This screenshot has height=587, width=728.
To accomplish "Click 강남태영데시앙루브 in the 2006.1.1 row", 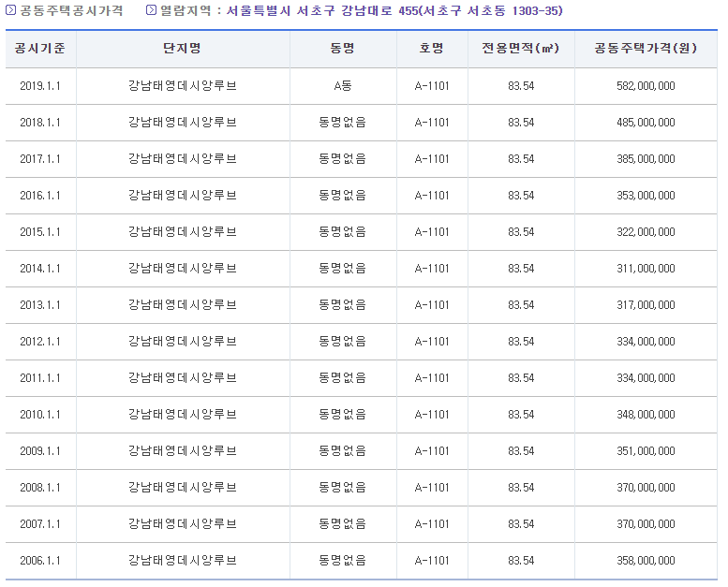I will [x=183, y=561].
